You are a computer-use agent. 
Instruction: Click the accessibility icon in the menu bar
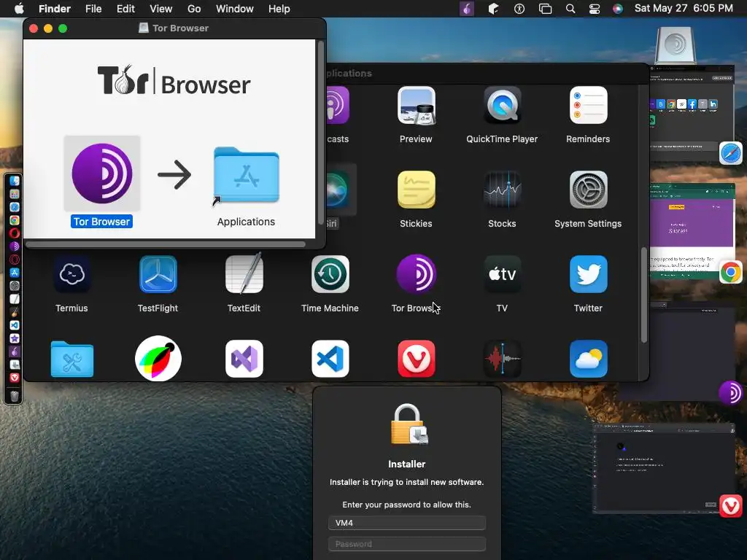coord(519,9)
